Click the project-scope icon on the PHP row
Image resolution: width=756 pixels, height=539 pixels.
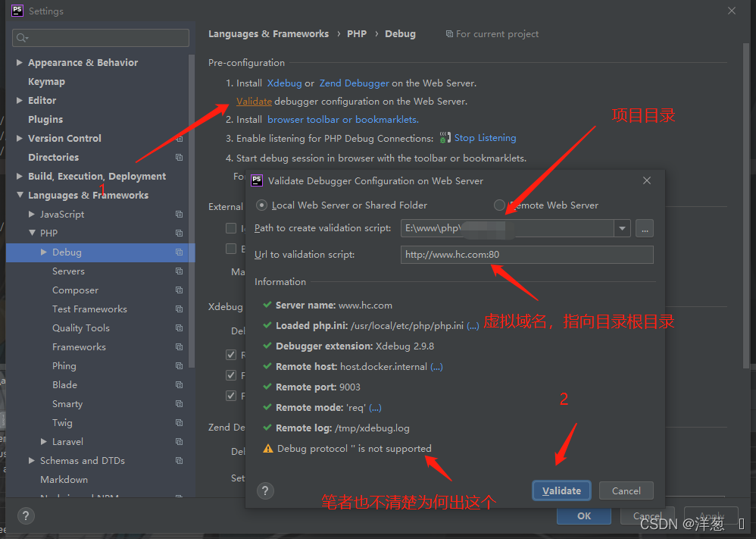(x=180, y=233)
